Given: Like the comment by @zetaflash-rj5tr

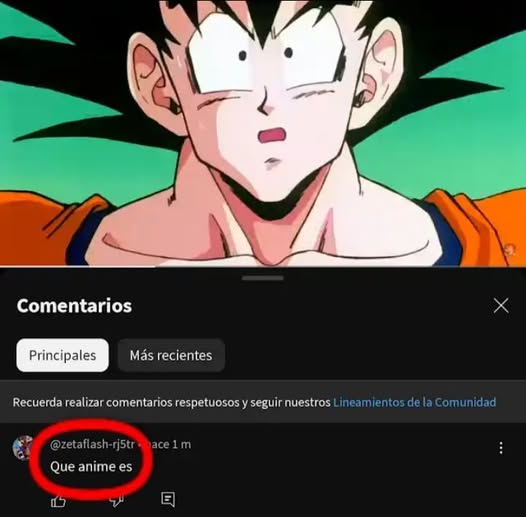Looking at the screenshot, I should click(58, 502).
